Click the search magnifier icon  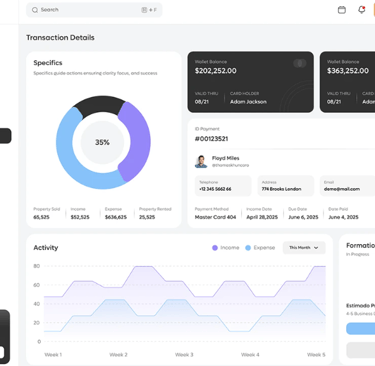(x=35, y=10)
